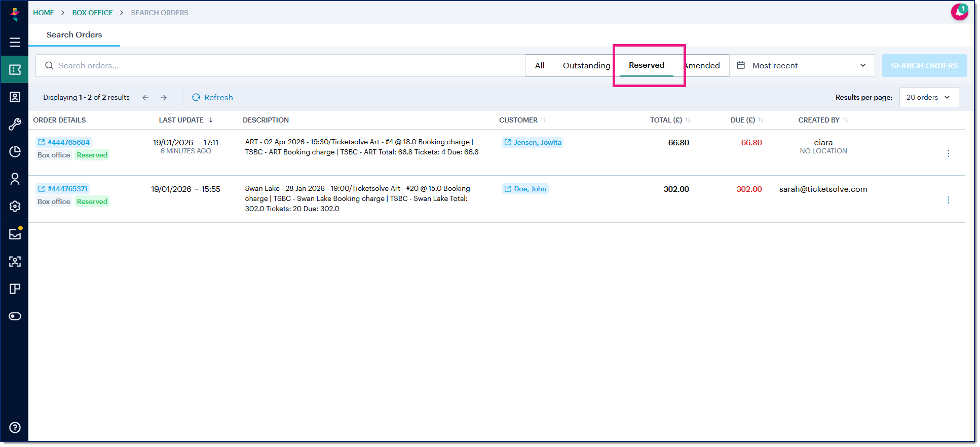Click the 66.80 due amount in red
Viewport: 980px width, 447px height.
pos(751,143)
